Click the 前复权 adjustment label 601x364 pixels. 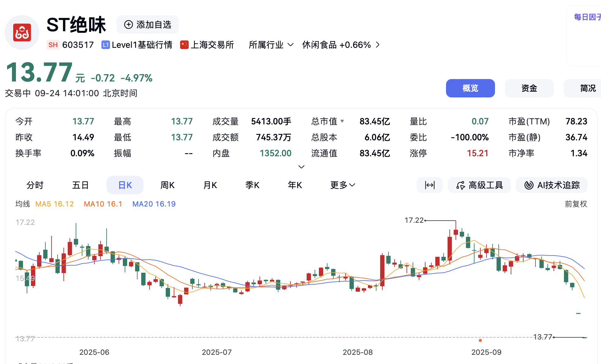coord(576,204)
